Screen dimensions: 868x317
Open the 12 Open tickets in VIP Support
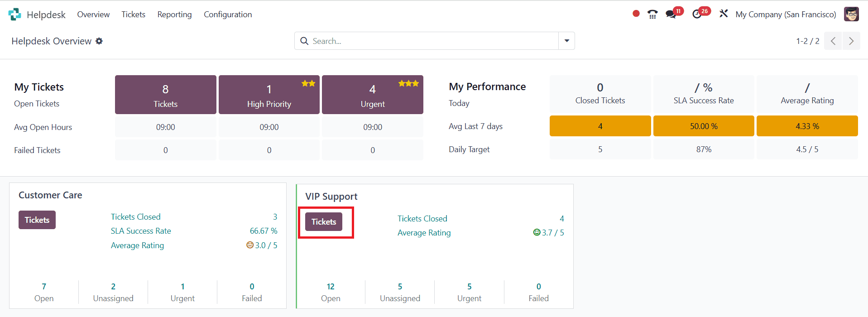[x=331, y=292]
